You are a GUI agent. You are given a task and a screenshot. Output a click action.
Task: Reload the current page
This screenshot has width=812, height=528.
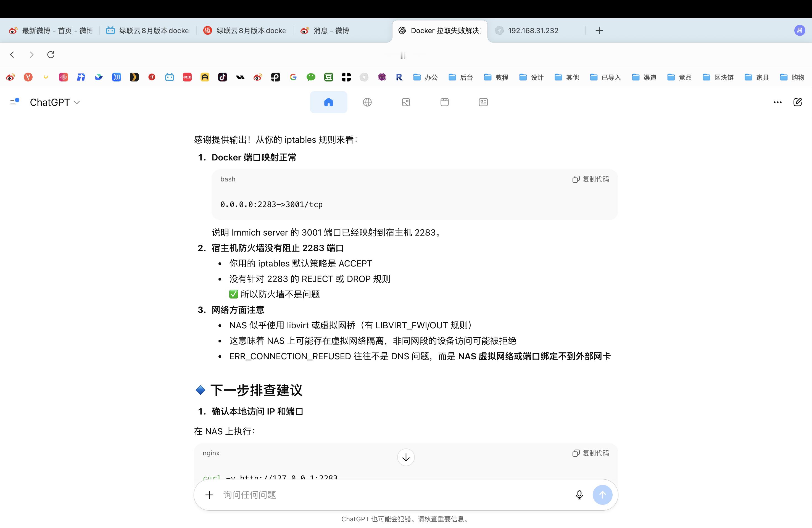click(51, 55)
